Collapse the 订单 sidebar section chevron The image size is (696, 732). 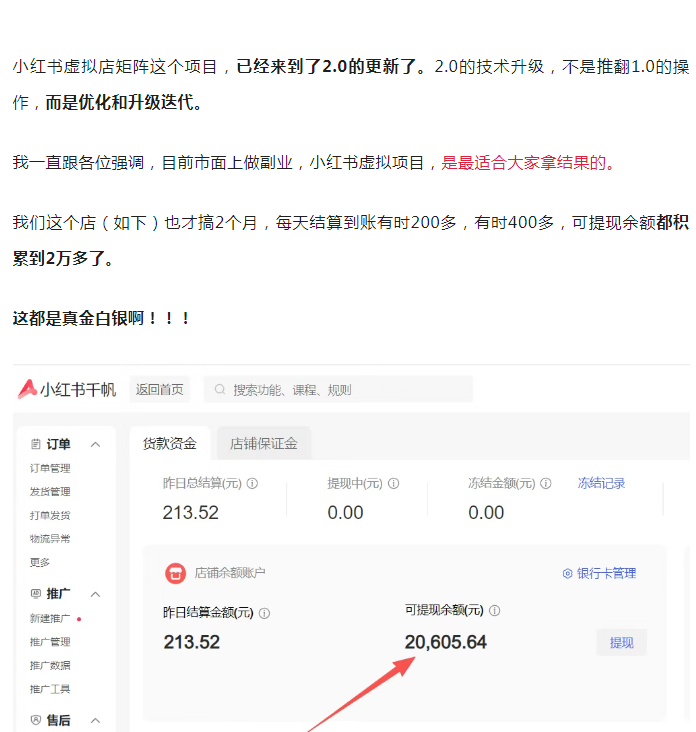pyautogui.click(x=95, y=444)
